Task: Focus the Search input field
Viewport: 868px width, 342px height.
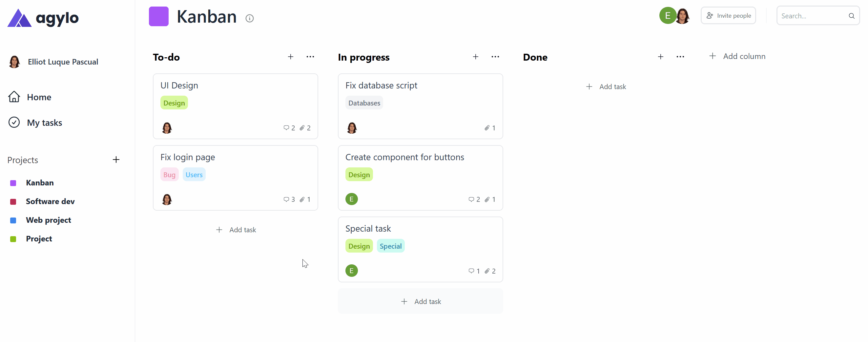Action: pyautogui.click(x=812, y=16)
